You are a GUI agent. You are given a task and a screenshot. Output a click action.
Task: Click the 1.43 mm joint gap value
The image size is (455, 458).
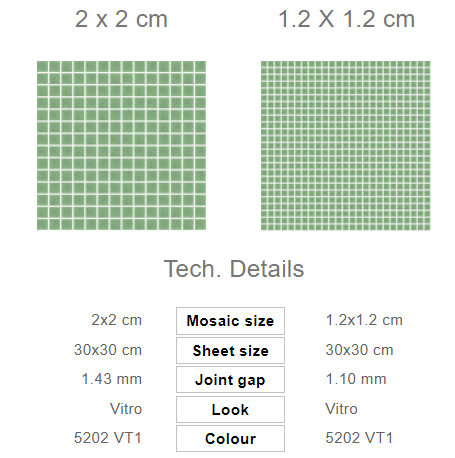pos(112,379)
